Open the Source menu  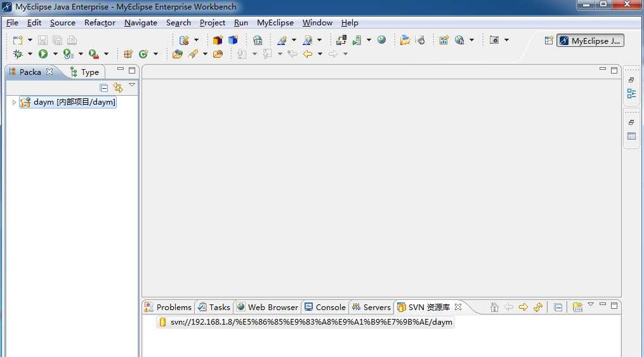62,23
